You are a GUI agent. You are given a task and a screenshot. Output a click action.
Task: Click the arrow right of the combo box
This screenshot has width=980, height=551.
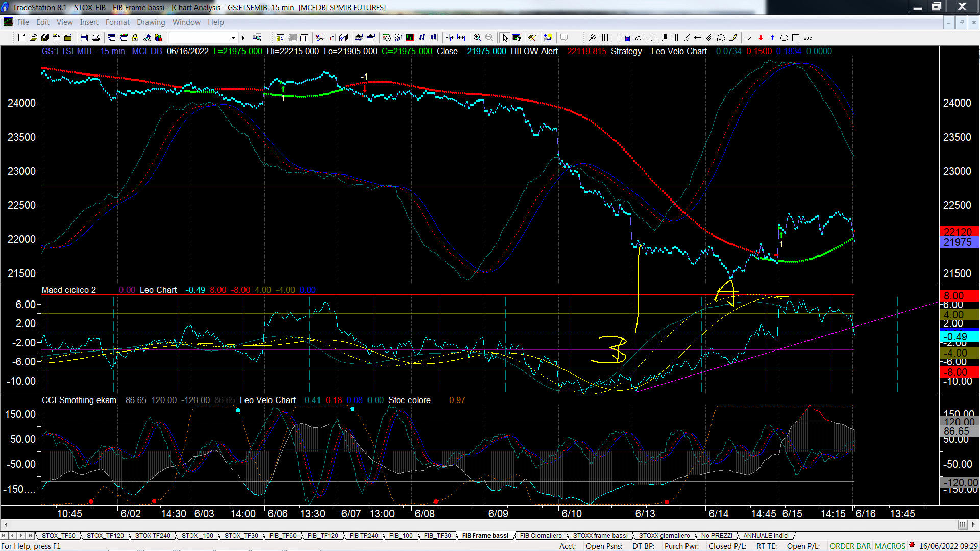coord(243,38)
